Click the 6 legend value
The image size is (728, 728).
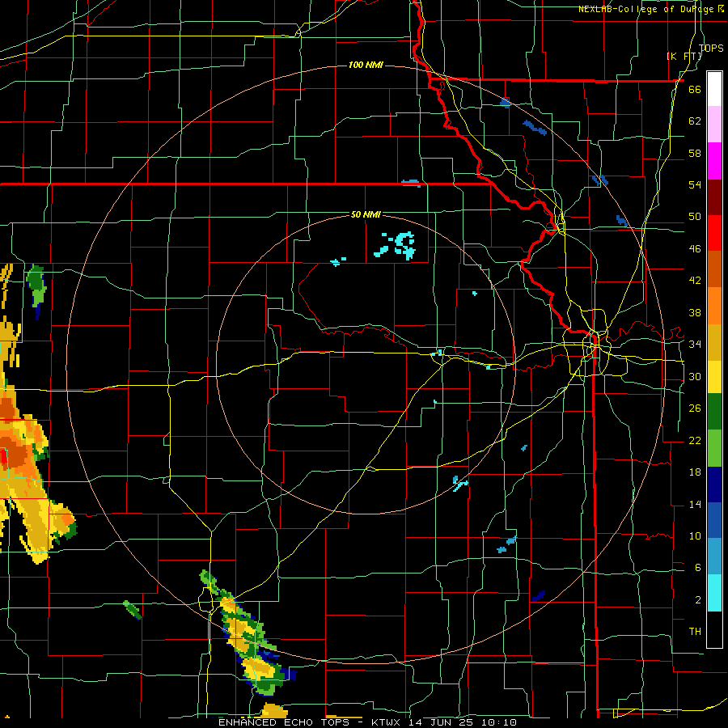pos(697,568)
